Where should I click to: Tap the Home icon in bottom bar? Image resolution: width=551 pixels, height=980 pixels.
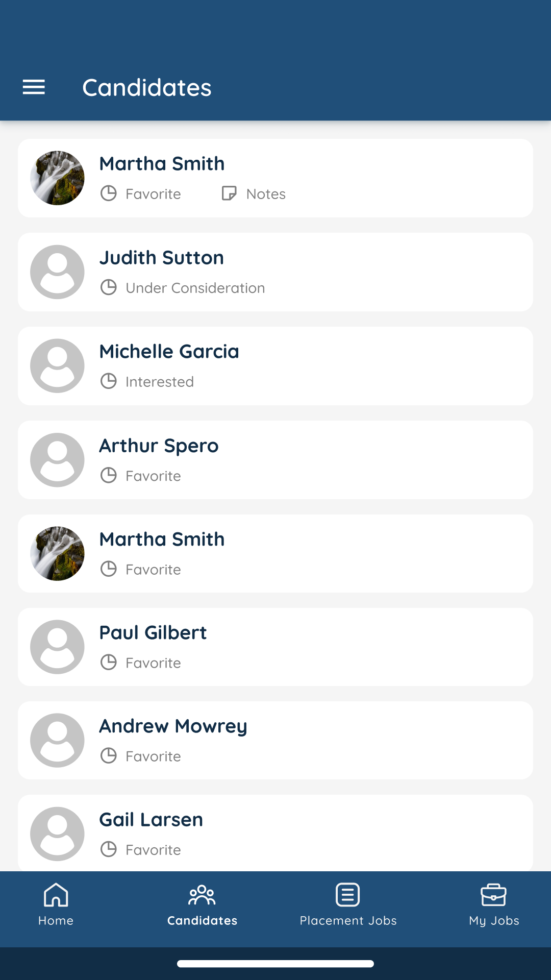click(x=56, y=895)
